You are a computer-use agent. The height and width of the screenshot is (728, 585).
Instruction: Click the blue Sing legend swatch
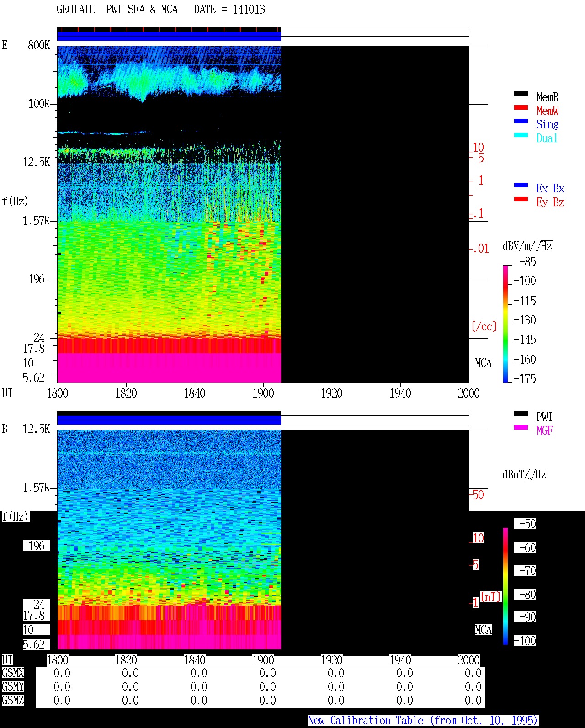[521, 121]
